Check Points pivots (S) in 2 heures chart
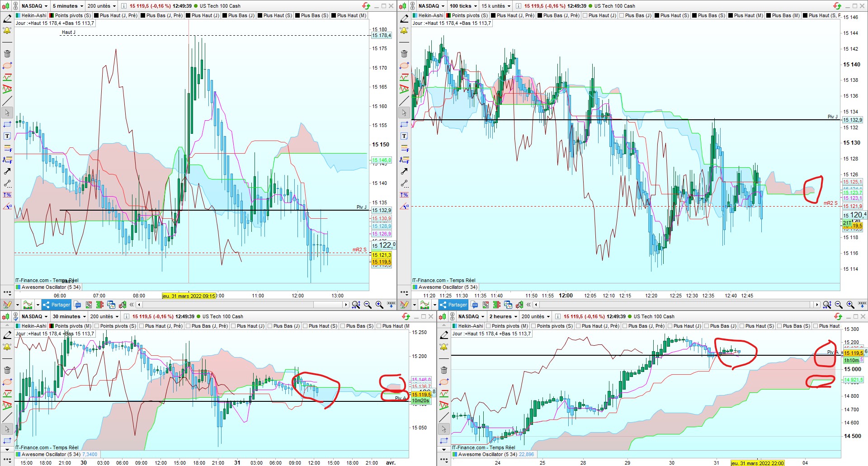 pos(533,326)
